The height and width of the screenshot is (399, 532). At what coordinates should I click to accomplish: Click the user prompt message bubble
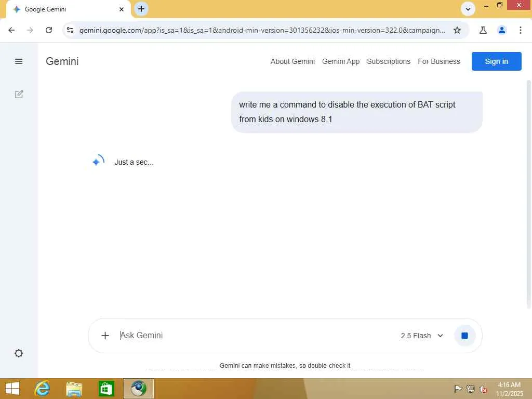[x=356, y=112]
